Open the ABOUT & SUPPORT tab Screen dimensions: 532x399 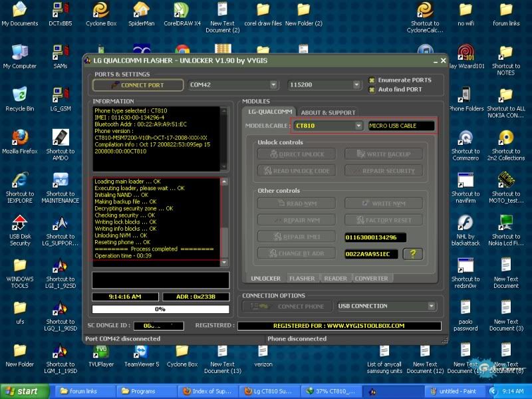point(328,112)
